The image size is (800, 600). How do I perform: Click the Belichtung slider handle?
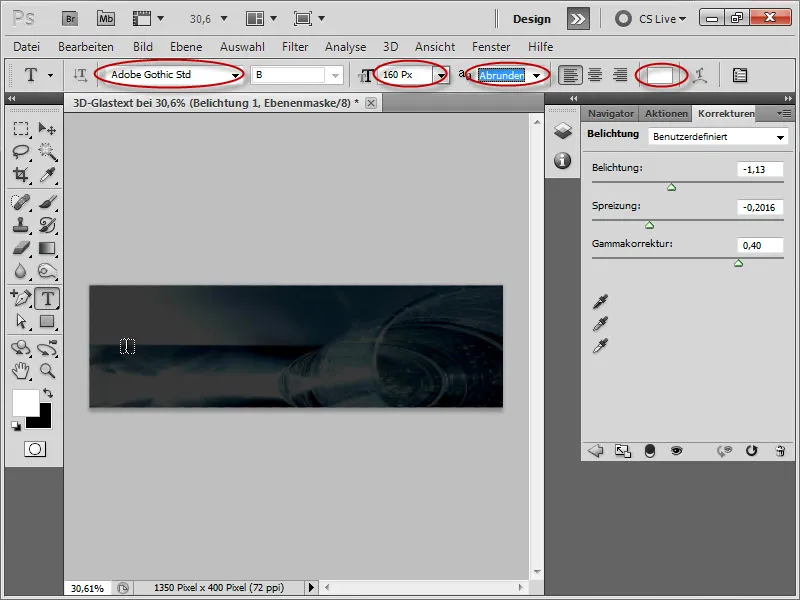[671, 187]
